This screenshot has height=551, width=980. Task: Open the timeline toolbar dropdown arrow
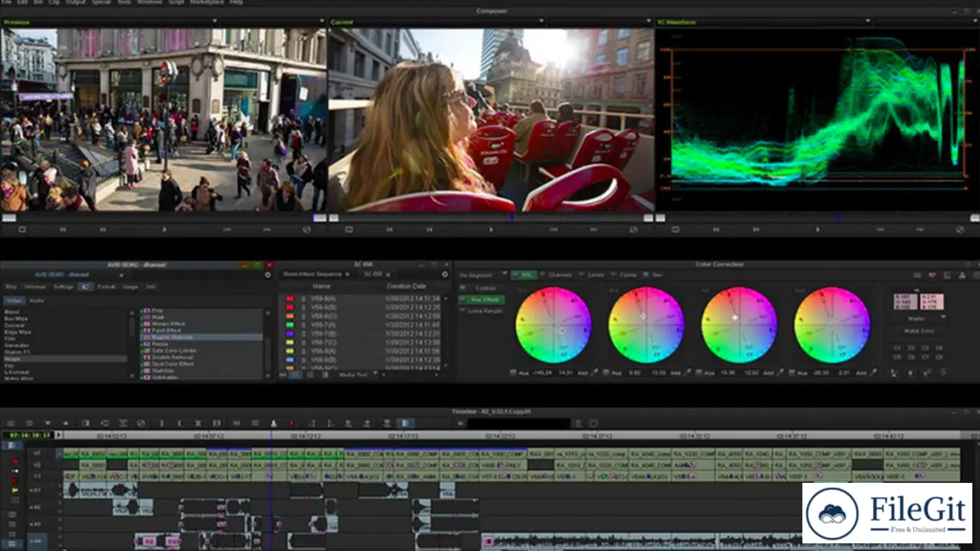tap(47, 423)
